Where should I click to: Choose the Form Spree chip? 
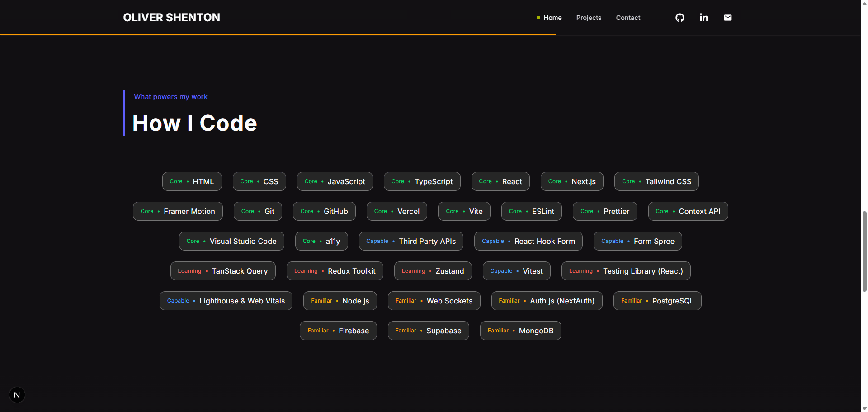(638, 241)
